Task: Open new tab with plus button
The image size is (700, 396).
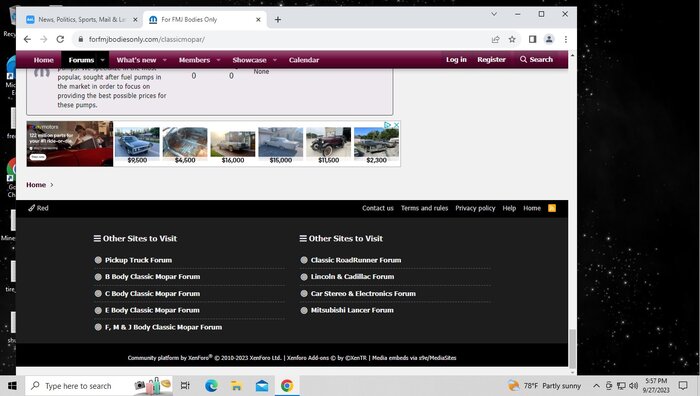Action: (278, 20)
